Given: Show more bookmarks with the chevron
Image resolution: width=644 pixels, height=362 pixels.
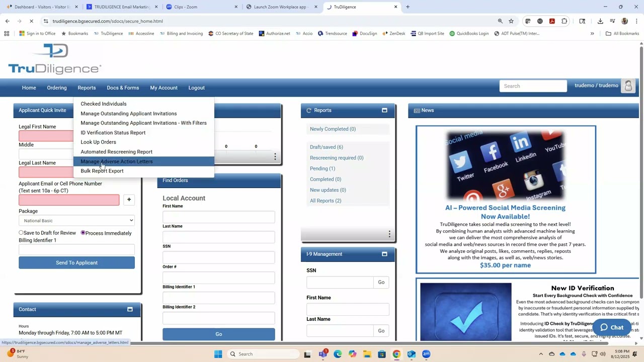Looking at the screenshot, I should pyautogui.click(x=592, y=34).
